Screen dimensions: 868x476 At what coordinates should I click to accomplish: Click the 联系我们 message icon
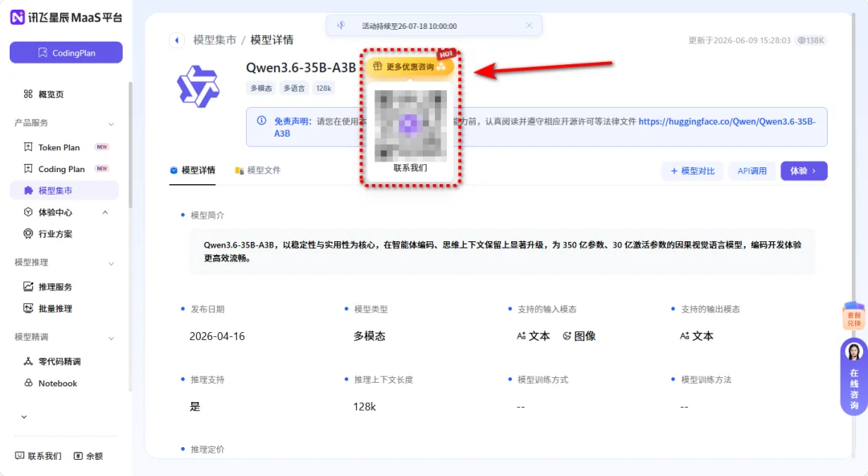pos(19,456)
